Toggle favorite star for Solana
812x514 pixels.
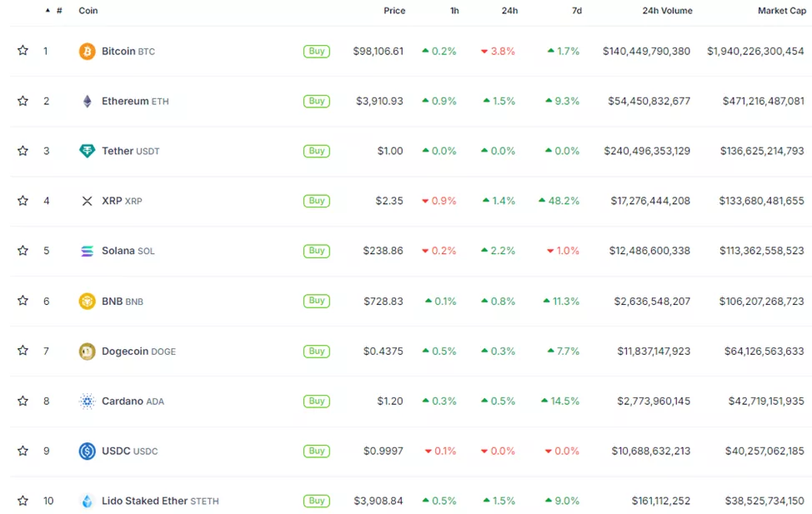click(23, 251)
